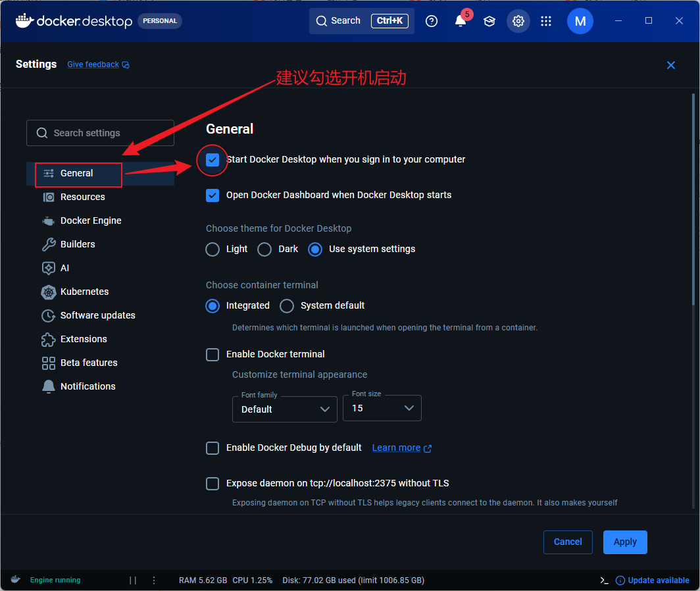Click the Apply button
Image resolution: width=700 pixels, height=591 pixels.
625,542
